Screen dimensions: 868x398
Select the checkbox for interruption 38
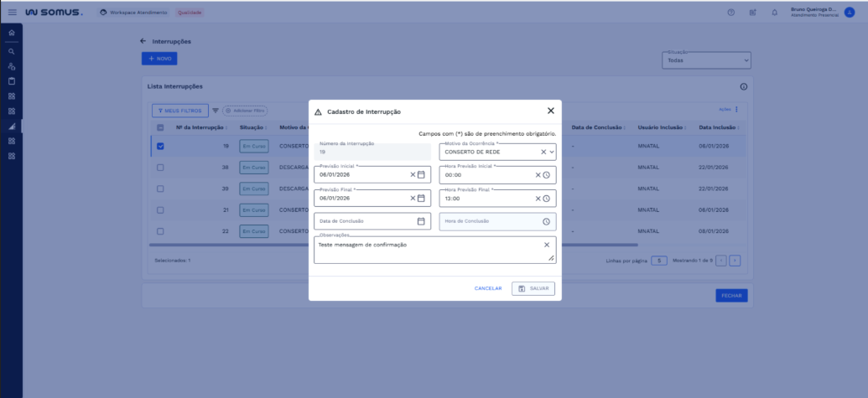click(160, 168)
